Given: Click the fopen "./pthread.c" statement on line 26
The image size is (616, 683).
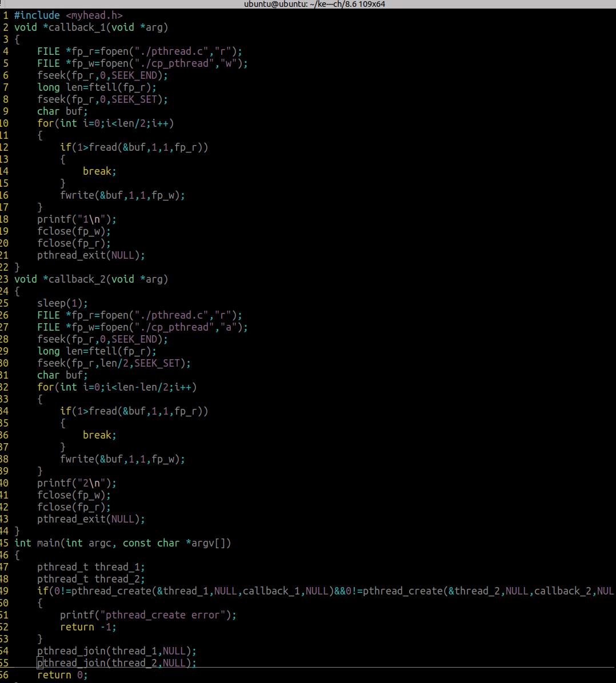Looking at the screenshot, I should pos(139,315).
